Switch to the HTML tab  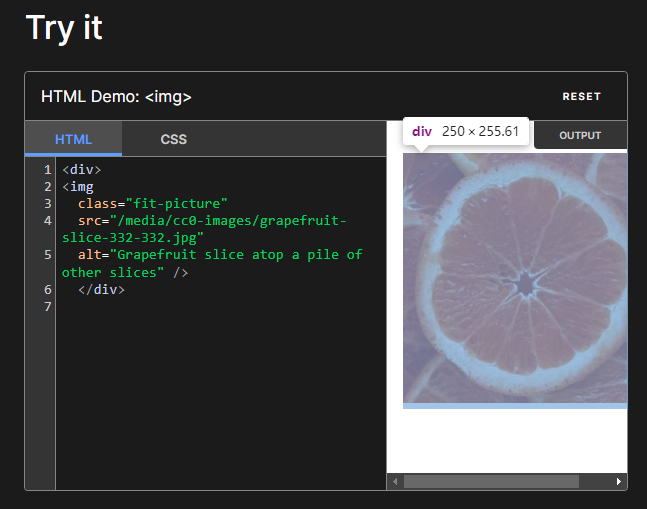tap(73, 139)
